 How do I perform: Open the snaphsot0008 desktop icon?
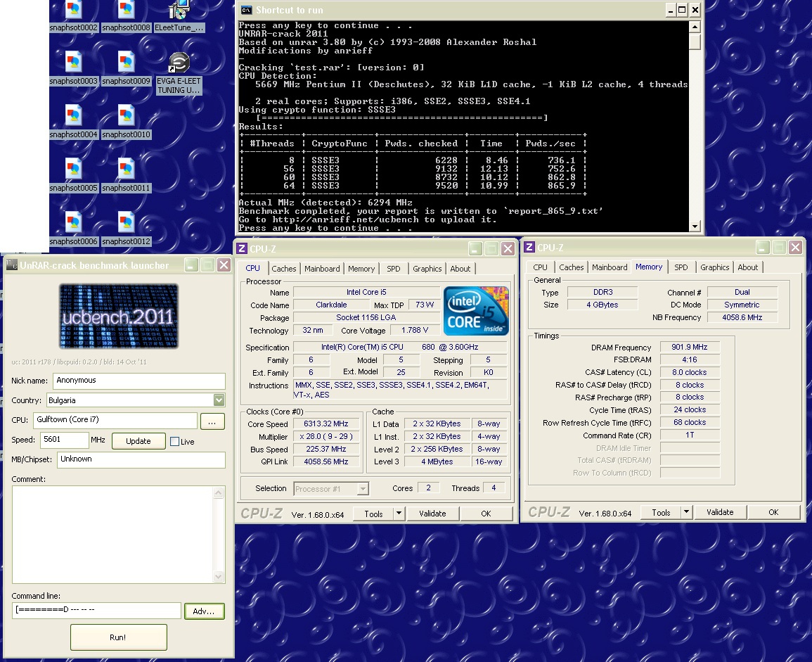click(x=127, y=15)
